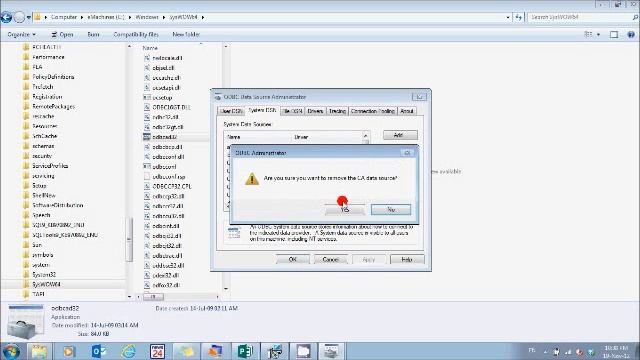Launch Internet Explorer from taskbar
The image size is (640, 360).
[x=128, y=351]
